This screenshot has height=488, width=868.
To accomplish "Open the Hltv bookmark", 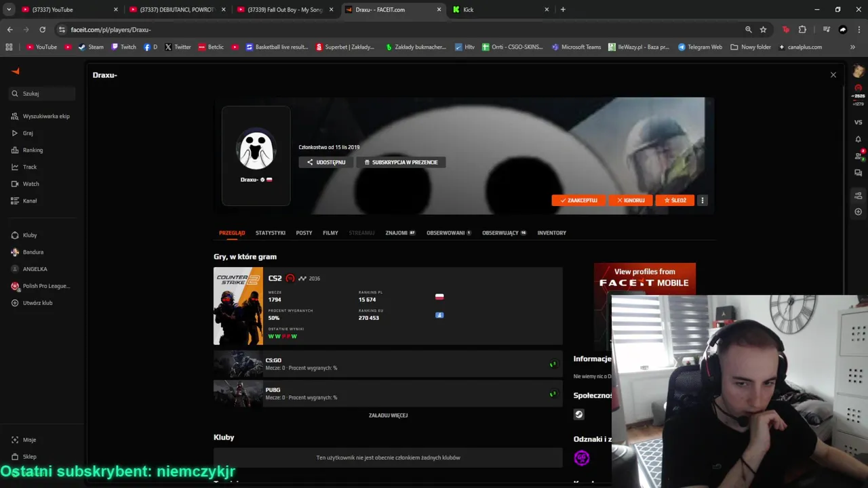I will (x=465, y=47).
